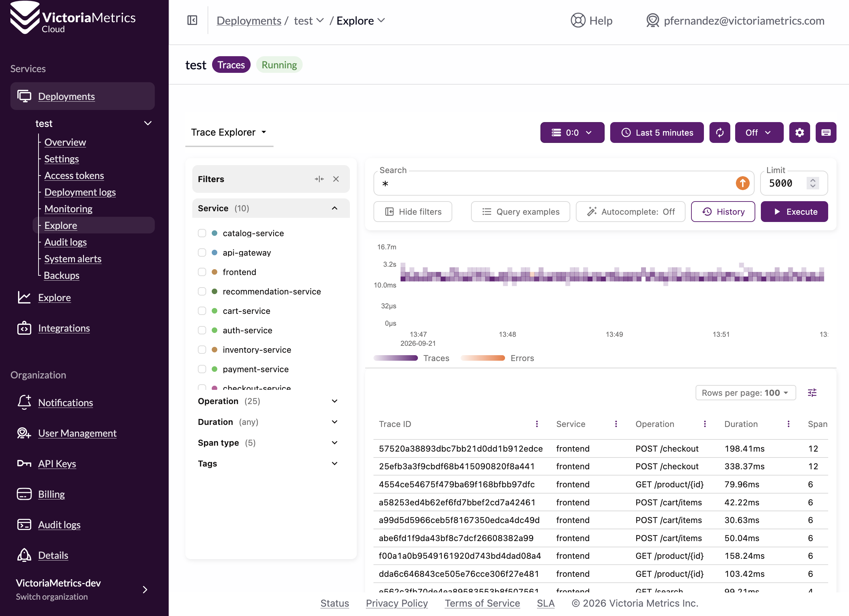Screen dimensions: 849x616
Task: Open Operation column options menu
Action: [x=705, y=424]
